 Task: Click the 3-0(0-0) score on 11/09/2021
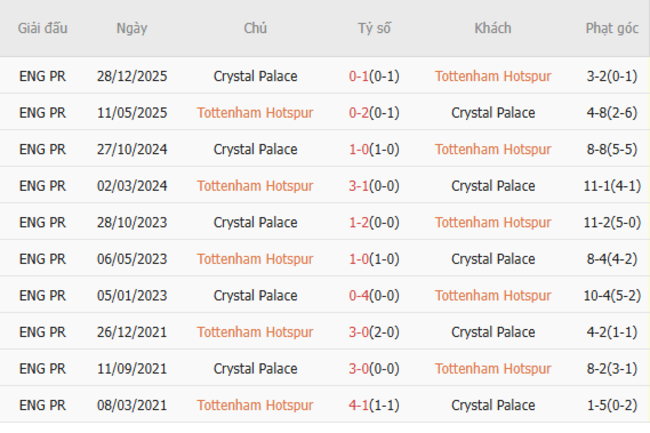[374, 368]
